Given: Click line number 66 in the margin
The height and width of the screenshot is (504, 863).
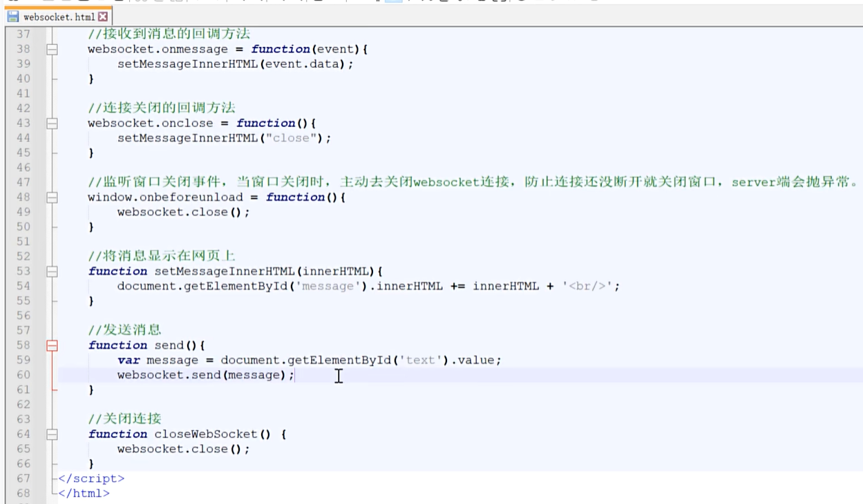Looking at the screenshot, I should click(23, 464).
